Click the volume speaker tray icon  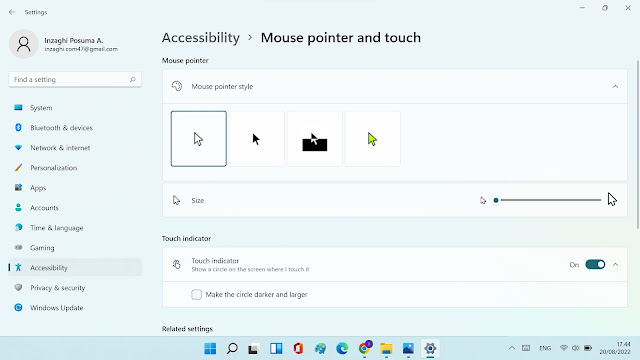576,348
